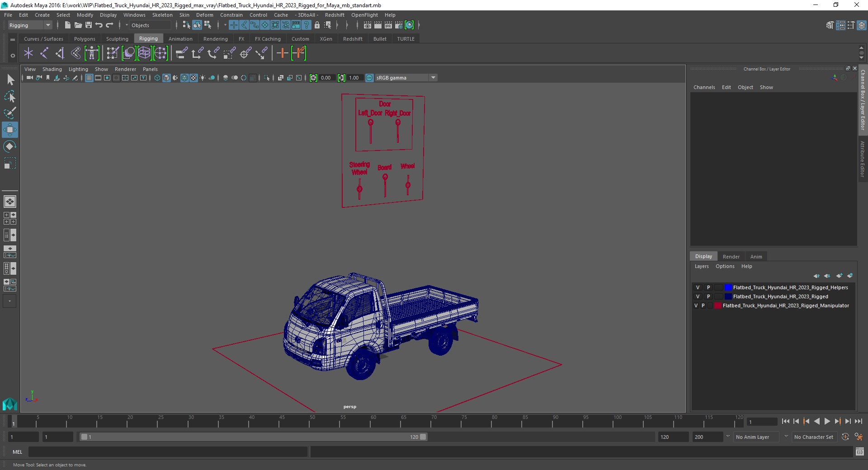Click blue color swatch of Rigged_Helpers layer
The image size is (868, 470).
728,287
